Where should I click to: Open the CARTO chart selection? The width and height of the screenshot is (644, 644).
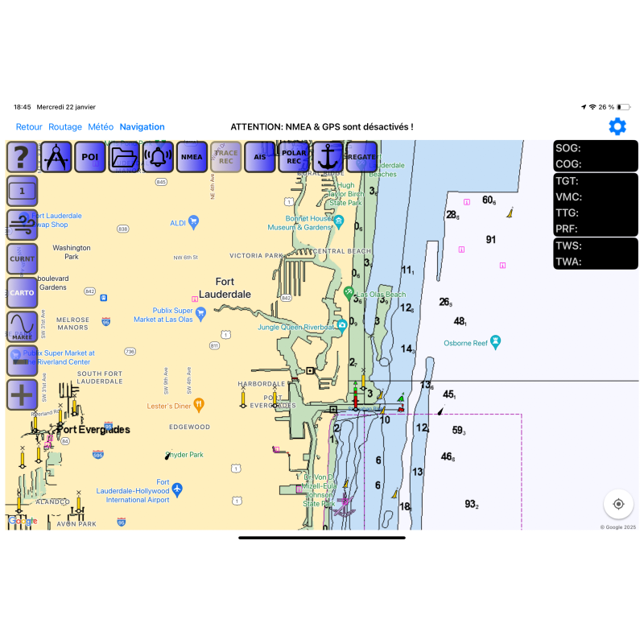pyautogui.click(x=23, y=293)
